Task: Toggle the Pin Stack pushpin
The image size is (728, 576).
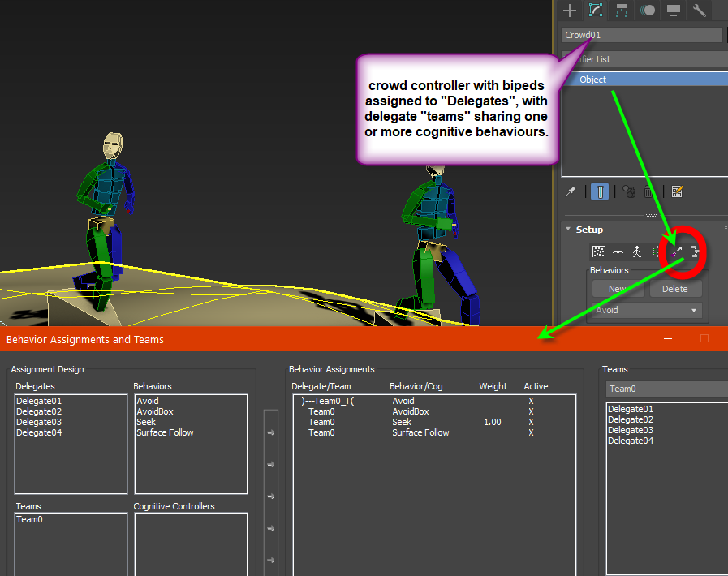Action: point(572,191)
